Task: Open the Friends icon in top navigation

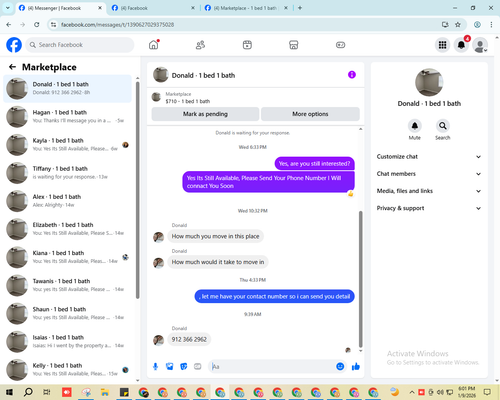Action: (200, 45)
